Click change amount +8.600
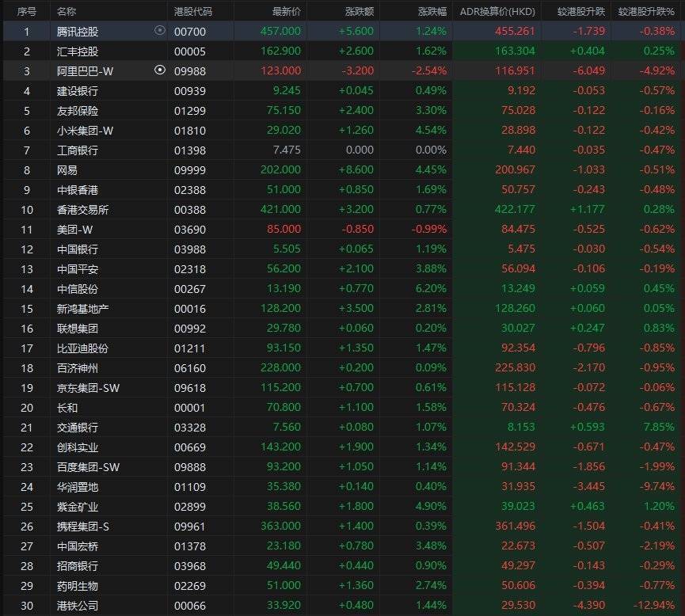 pos(356,170)
